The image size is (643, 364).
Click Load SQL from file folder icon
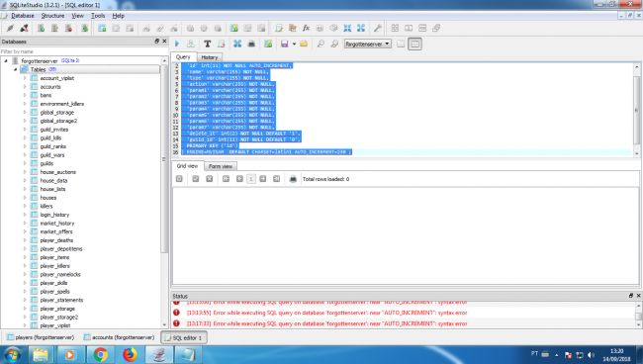304,44
